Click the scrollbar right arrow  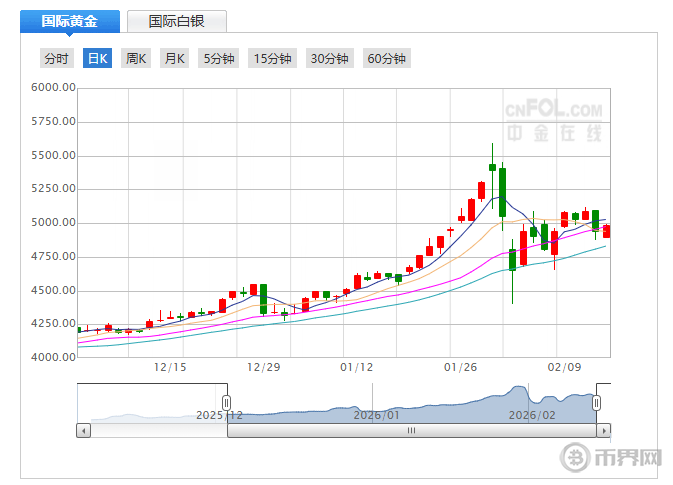[603, 431]
